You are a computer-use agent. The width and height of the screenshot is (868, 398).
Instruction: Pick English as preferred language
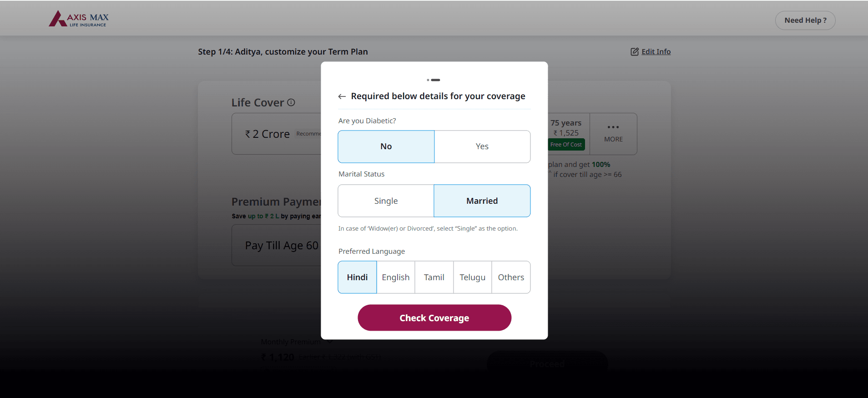point(395,277)
